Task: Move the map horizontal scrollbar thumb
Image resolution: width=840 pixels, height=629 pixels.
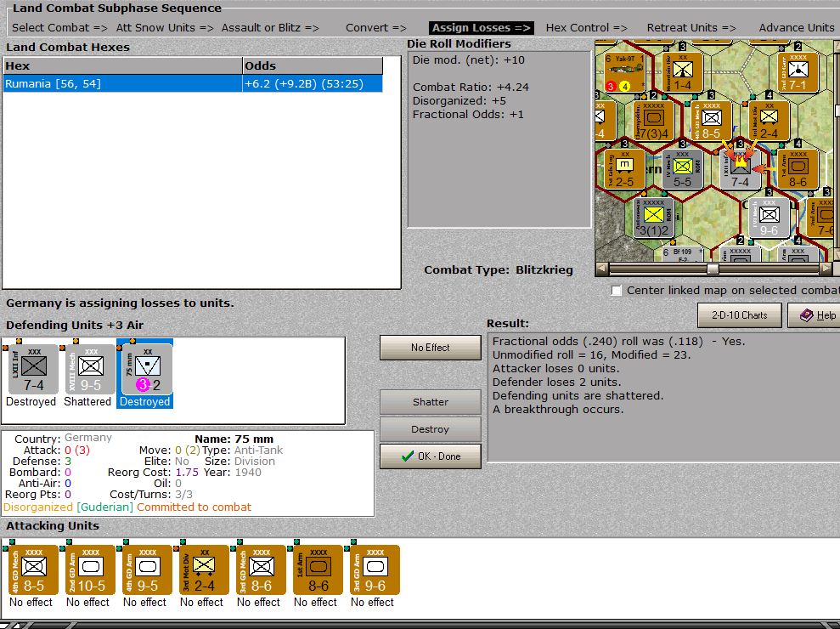Action: click(713, 268)
